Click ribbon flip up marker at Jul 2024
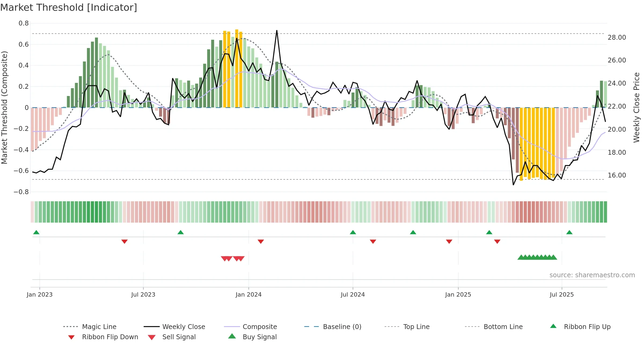 click(353, 232)
